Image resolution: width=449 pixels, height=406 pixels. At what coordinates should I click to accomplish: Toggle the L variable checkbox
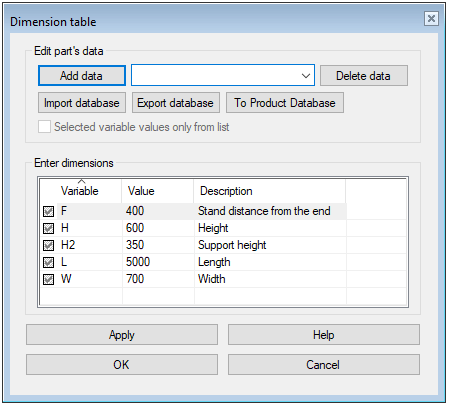pos(48,262)
